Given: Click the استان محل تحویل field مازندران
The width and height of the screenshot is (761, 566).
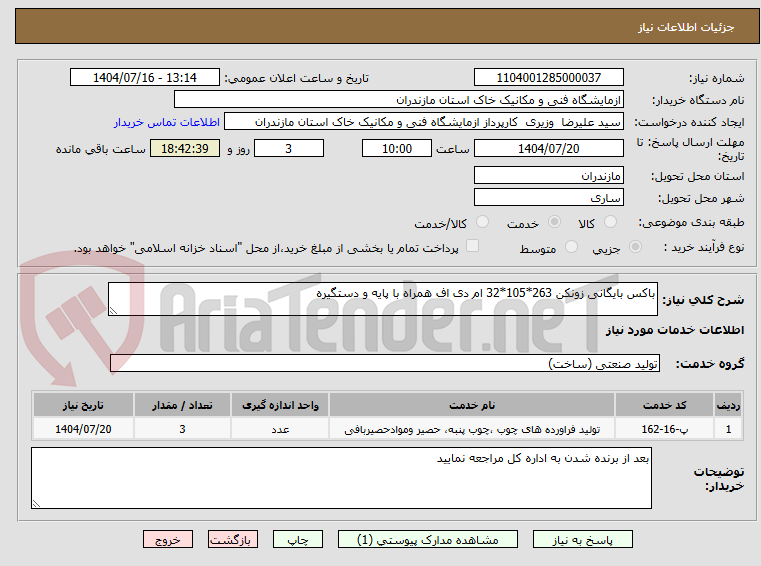Looking at the screenshot, I should pyautogui.click(x=548, y=175).
